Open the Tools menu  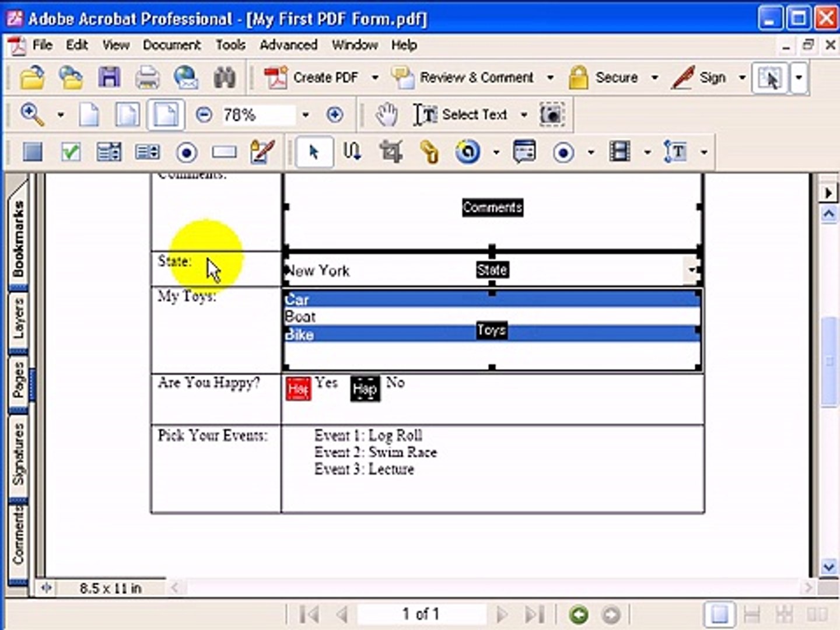tap(230, 45)
